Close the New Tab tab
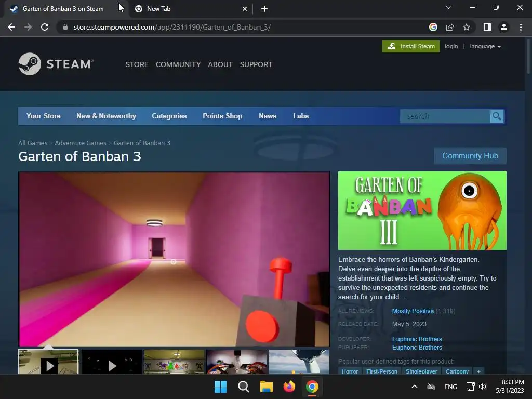532x399 pixels. point(245,9)
